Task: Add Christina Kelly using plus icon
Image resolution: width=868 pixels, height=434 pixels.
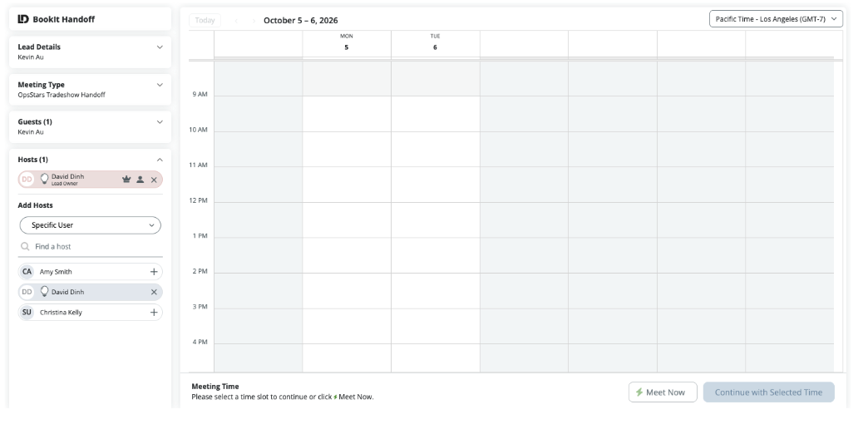Action: point(154,313)
